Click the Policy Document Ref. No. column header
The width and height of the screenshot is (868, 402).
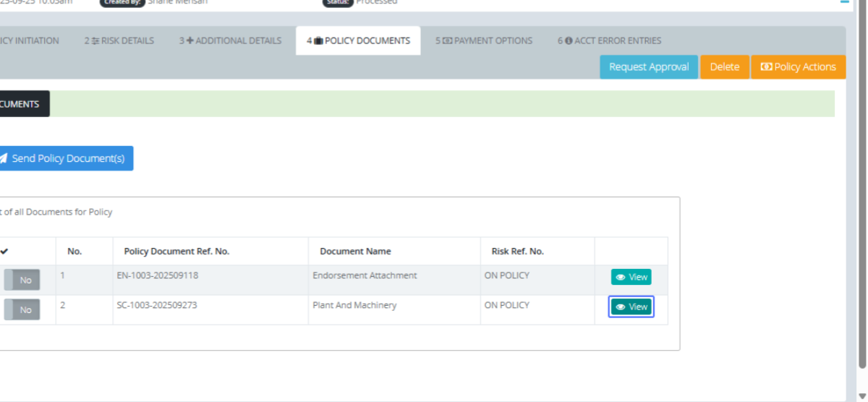[176, 252]
